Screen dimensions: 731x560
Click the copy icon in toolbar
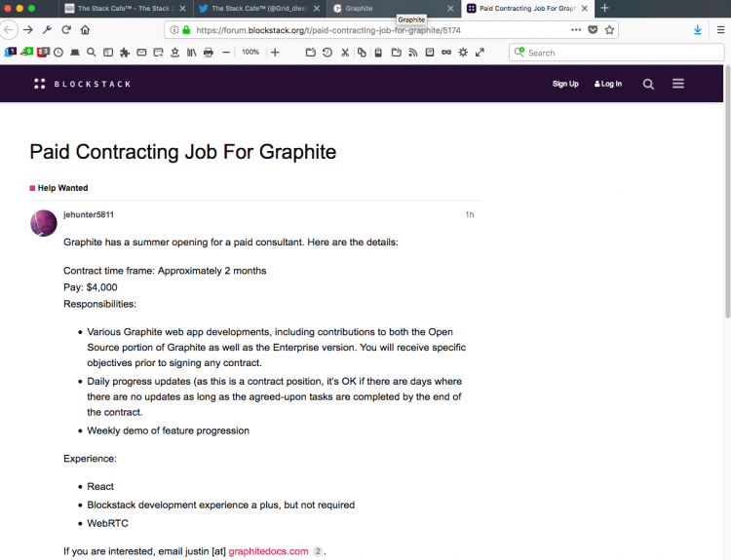pyautogui.click(x=362, y=53)
